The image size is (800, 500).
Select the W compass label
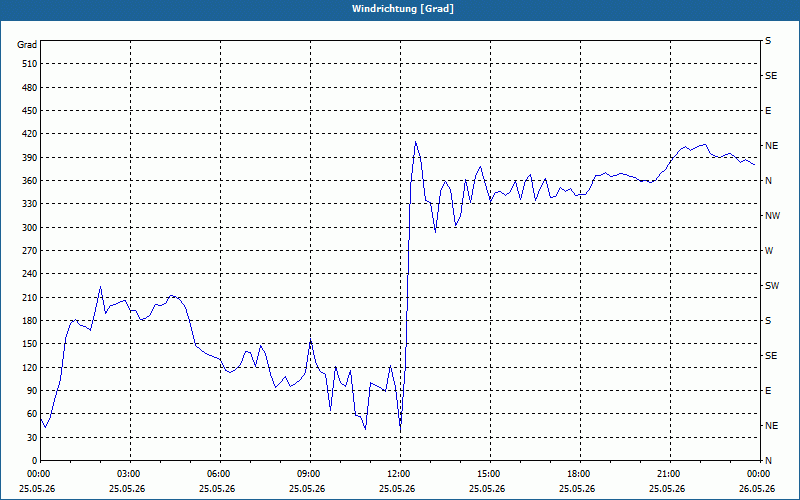click(x=769, y=251)
